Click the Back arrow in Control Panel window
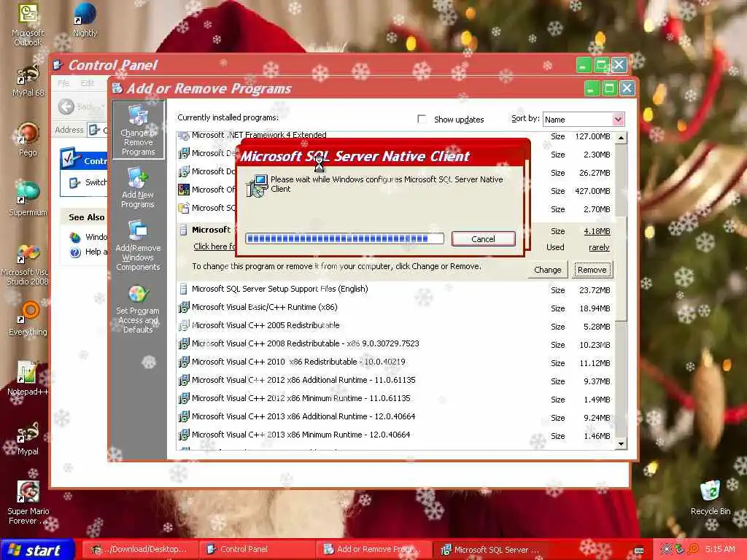 click(66, 106)
